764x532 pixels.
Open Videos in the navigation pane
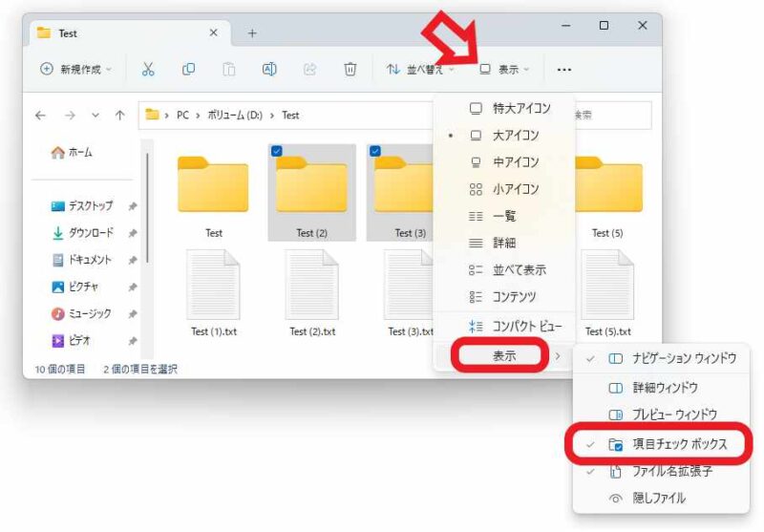coord(71,340)
